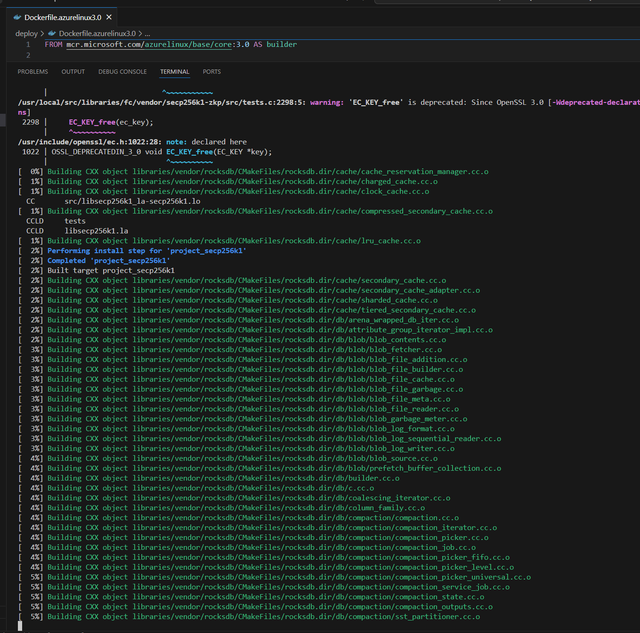
Task: Switch to the OUTPUT panel tab
Action: click(73, 72)
